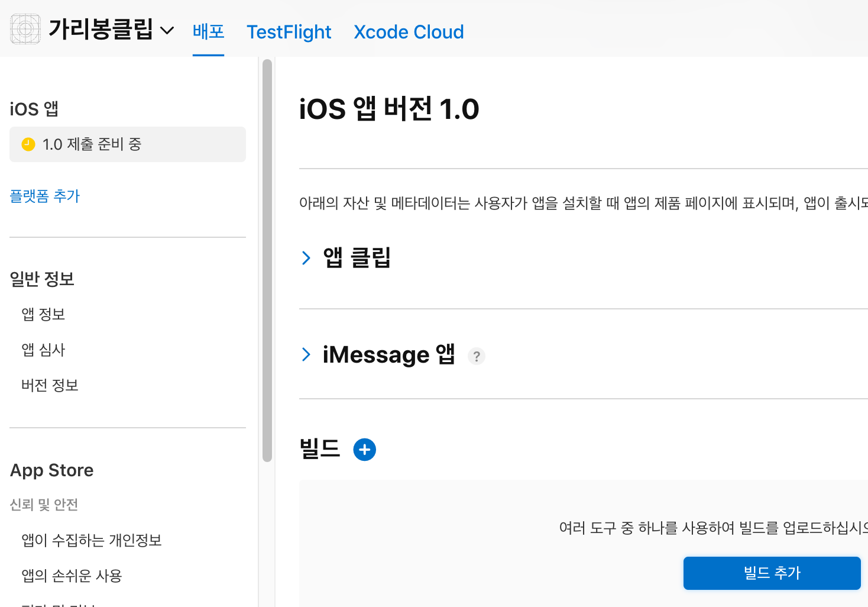The width and height of the screenshot is (868, 607).
Task: Click the 가리봉클립 app icon placeholder
Action: coord(25,29)
